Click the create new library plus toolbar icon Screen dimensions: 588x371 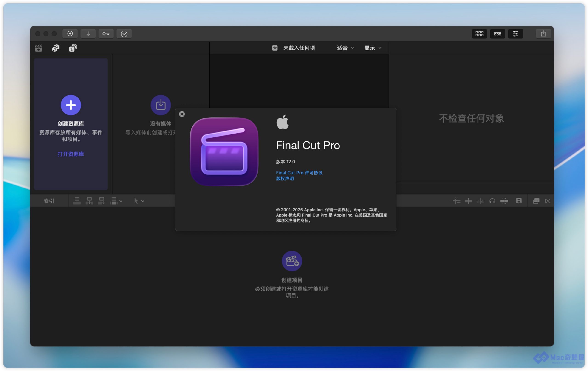[70, 34]
